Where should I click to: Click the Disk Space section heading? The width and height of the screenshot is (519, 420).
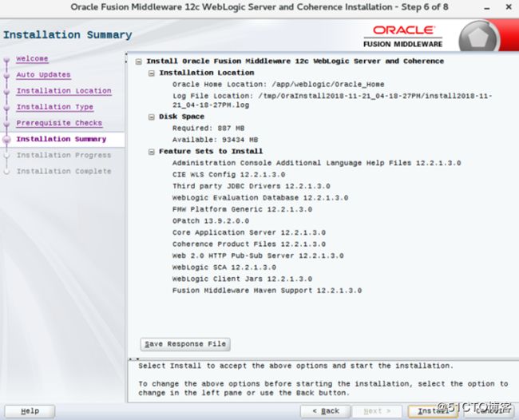coord(181,117)
